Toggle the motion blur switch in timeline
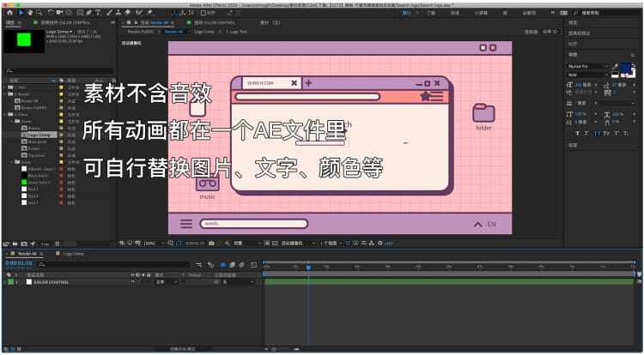The image size is (644, 355). click(241, 265)
